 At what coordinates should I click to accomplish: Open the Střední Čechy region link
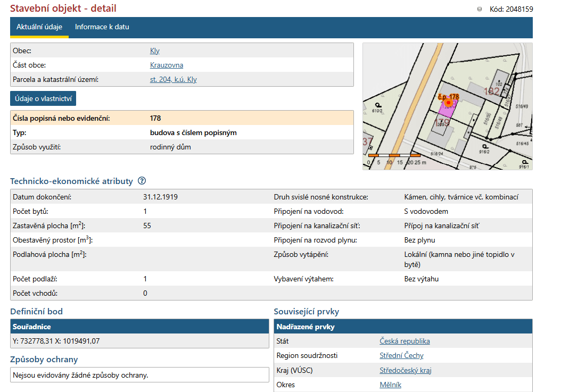(x=401, y=356)
